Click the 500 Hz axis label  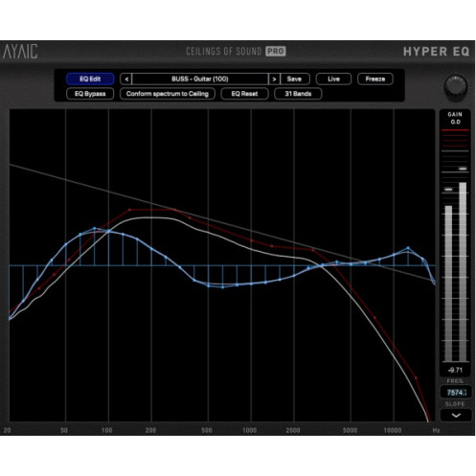207,430
